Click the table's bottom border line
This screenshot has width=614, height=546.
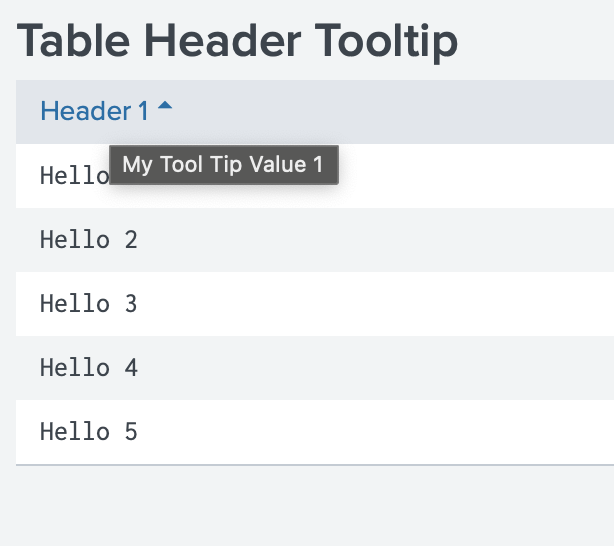click(x=300, y=465)
